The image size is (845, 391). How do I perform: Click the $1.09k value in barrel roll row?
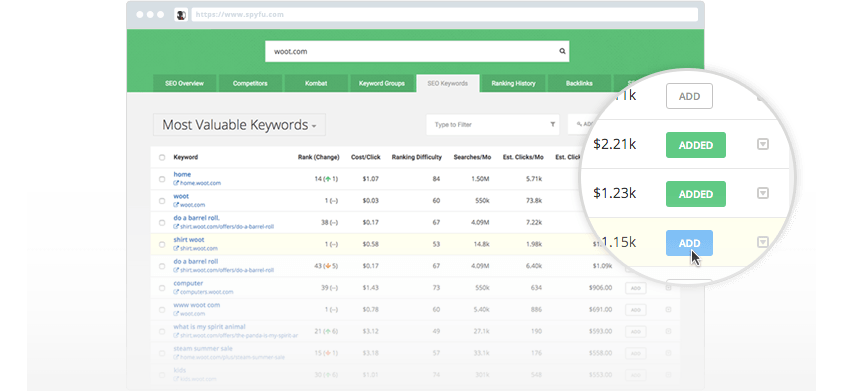(602, 266)
